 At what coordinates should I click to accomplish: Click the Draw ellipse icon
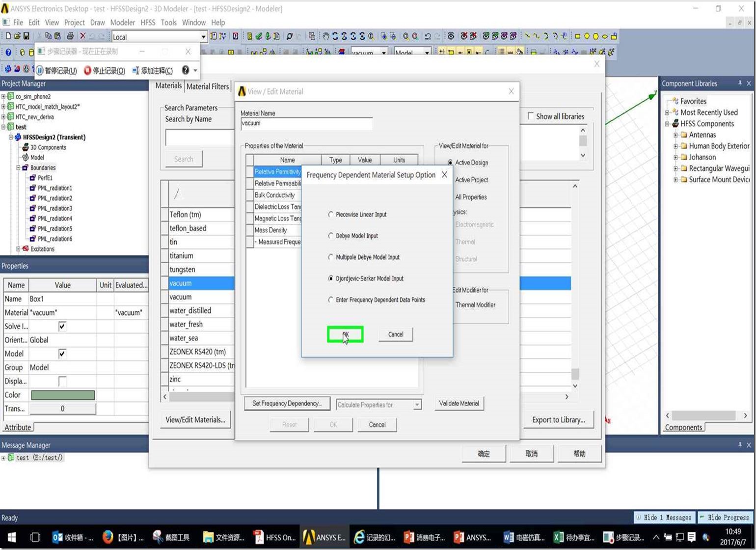[605, 36]
